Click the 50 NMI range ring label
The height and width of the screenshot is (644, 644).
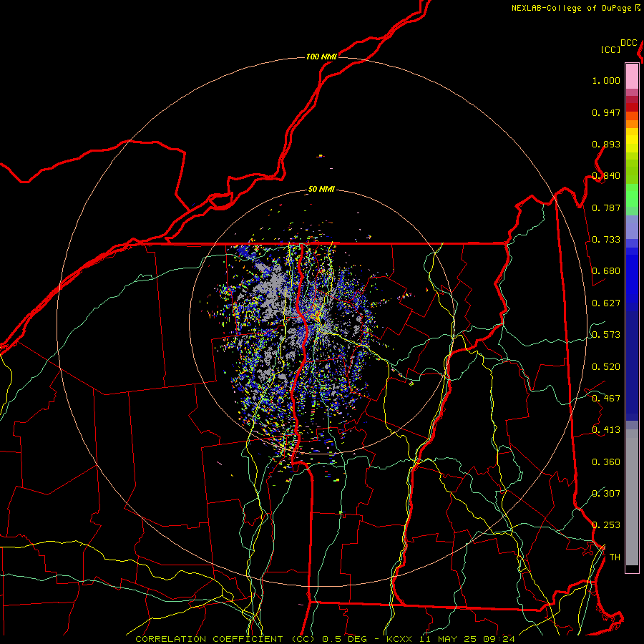point(321,189)
